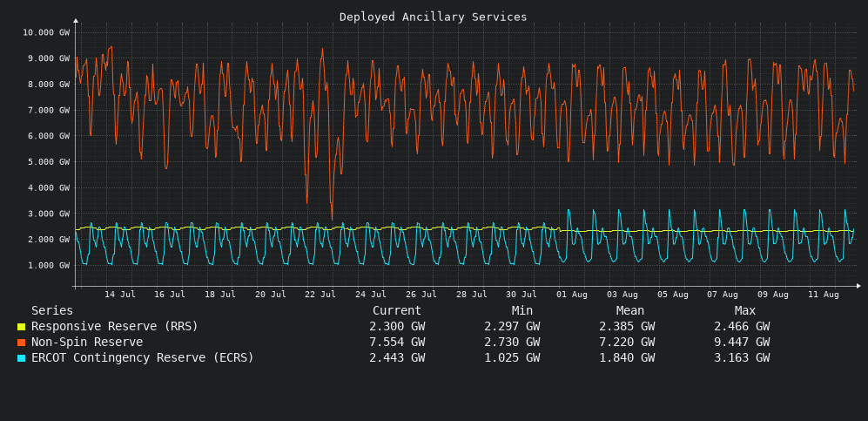Click the 4.000 GW y-axis label
Screen dimensions: 868x421
click(49, 187)
